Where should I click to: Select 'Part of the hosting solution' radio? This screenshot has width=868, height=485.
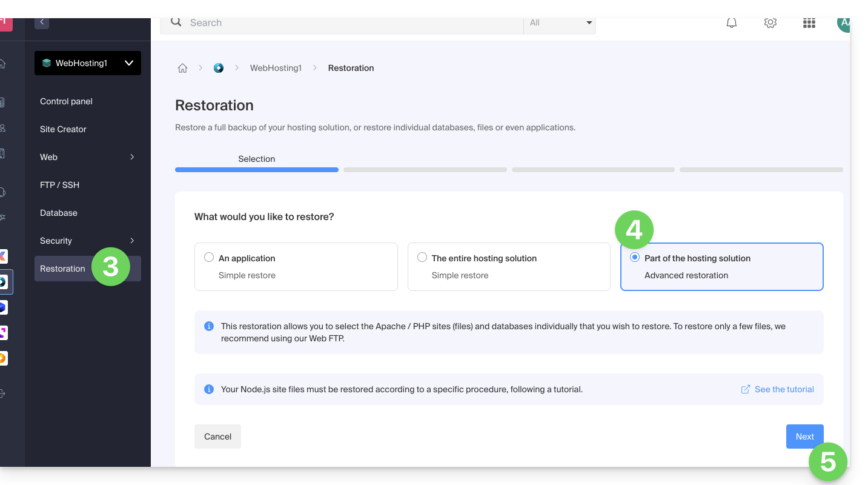pyautogui.click(x=635, y=258)
